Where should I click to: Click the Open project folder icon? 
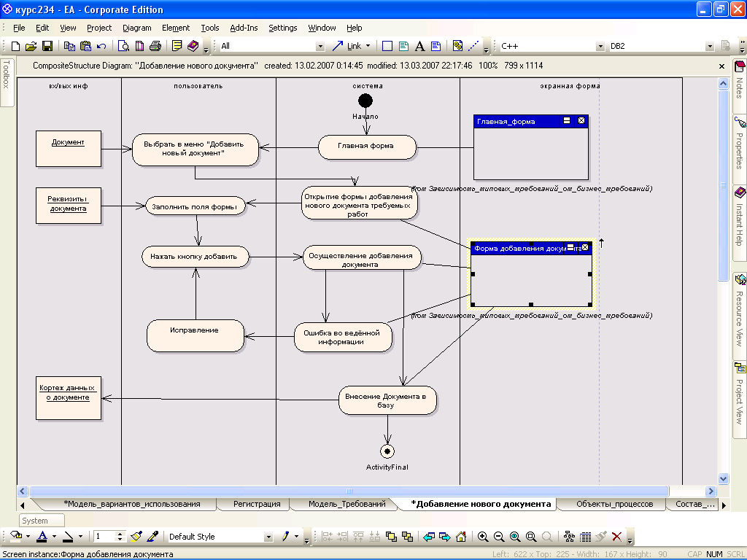tap(31, 46)
